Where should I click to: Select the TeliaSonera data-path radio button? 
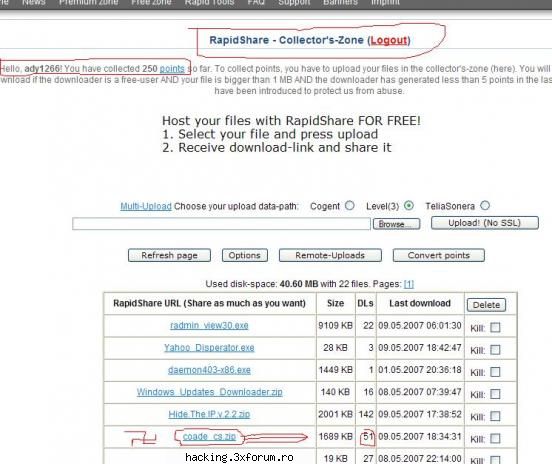pyautogui.click(x=485, y=206)
